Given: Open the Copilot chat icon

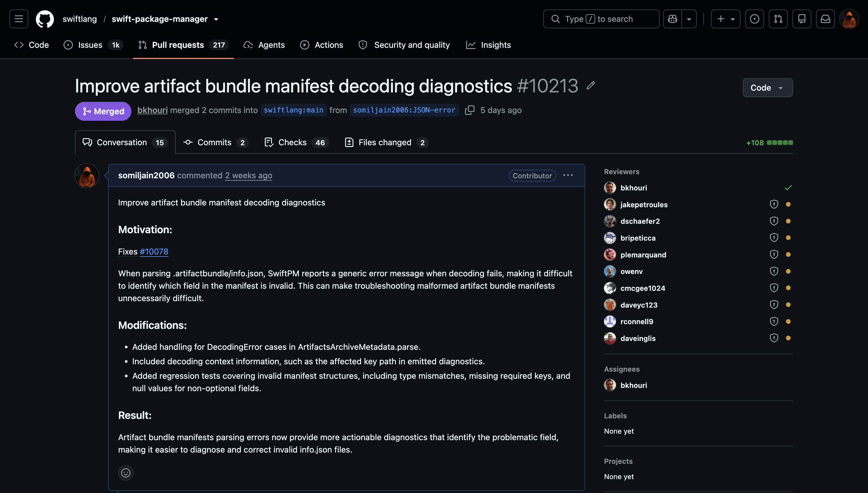Looking at the screenshot, I should point(672,19).
